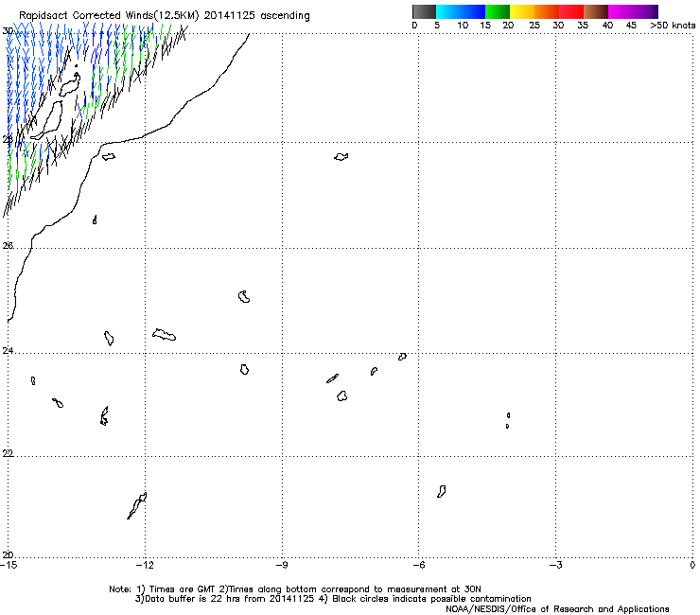Screen dimensions: 700x615
Task: Click the green 15-20 knots legend swatch
Action: pos(498,11)
